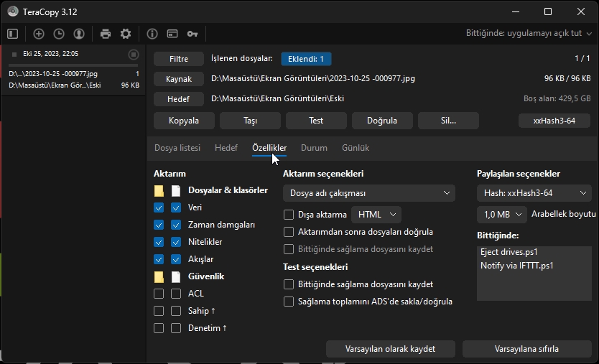Toggle folder checkbox for Veri
599x364 pixels.
pos(159,207)
